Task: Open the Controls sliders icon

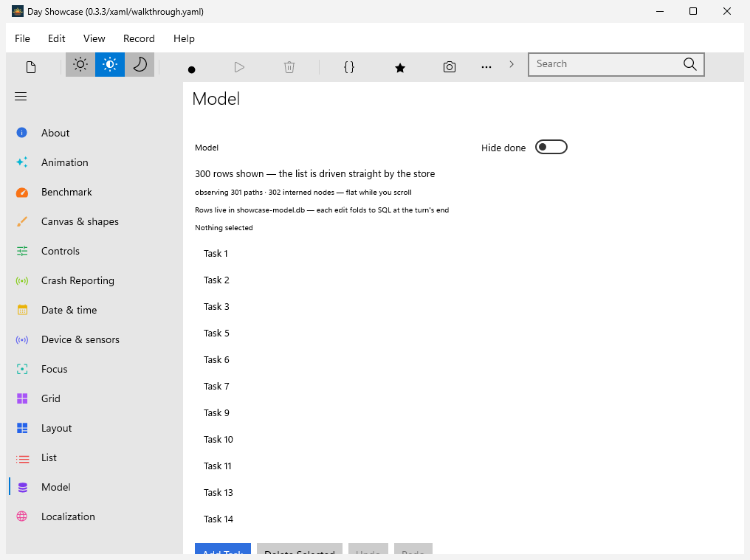Action: (22, 251)
